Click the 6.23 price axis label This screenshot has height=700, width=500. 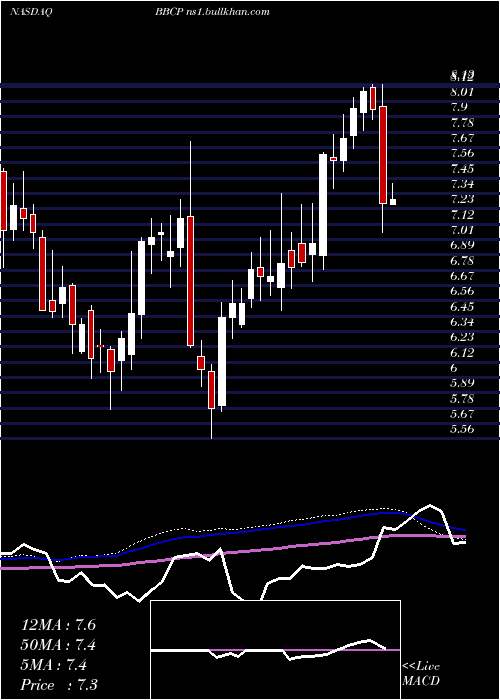coord(462,337)
